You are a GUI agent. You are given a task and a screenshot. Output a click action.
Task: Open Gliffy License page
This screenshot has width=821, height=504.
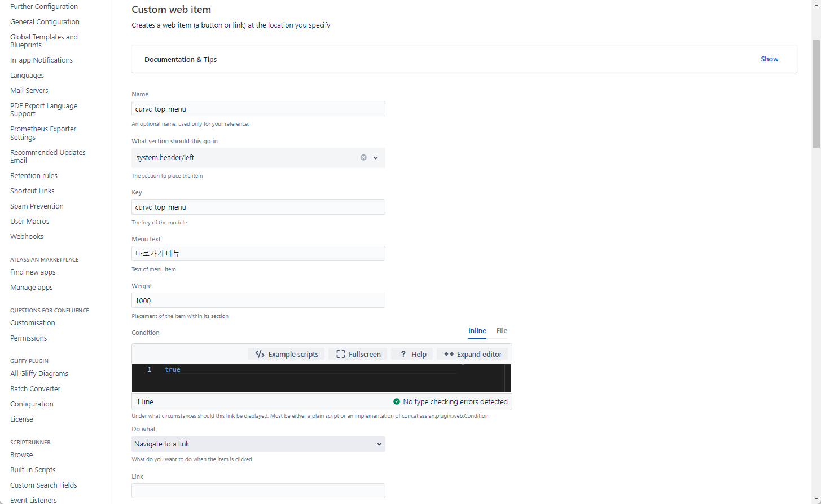click(21, 419)
